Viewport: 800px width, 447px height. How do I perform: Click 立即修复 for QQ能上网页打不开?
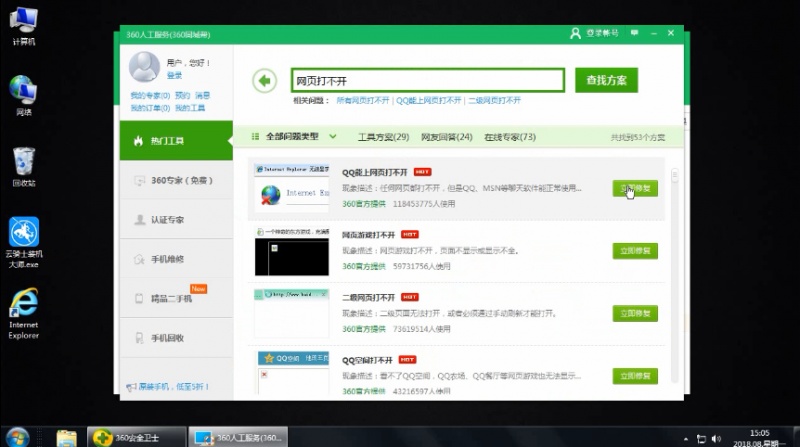point(635,188)
